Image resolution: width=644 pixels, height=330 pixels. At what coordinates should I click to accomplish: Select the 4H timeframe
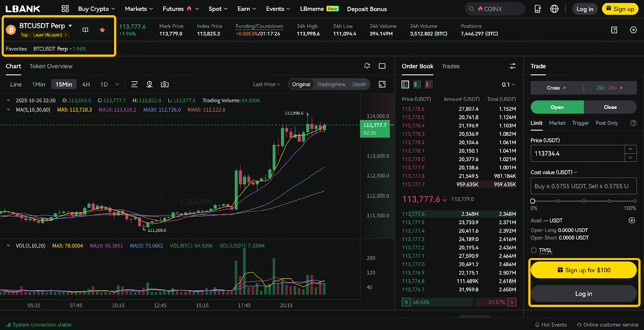click(86, 84)
